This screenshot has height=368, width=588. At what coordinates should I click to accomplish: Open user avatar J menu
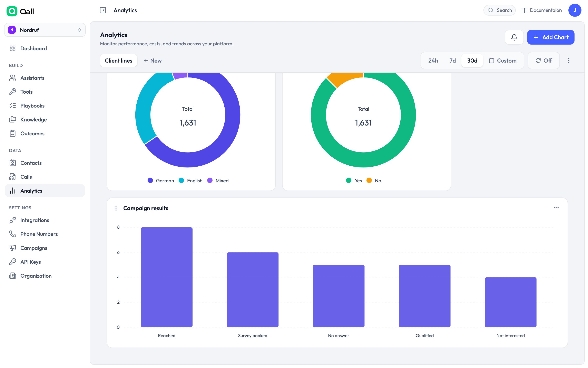point(575,10)
